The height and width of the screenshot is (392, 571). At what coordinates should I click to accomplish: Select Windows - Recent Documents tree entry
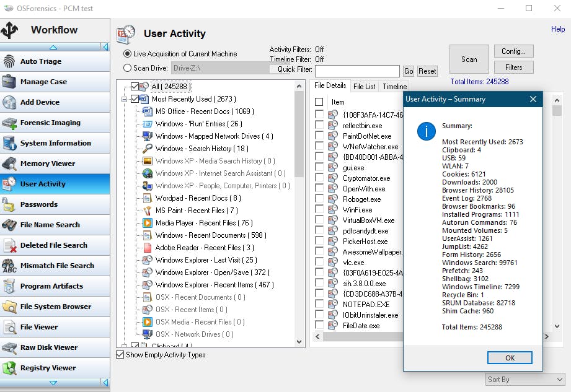[x=211, y=235]
